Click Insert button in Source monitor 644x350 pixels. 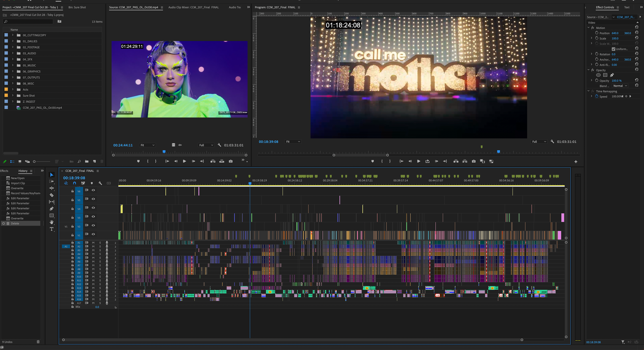tap(213, 161)
